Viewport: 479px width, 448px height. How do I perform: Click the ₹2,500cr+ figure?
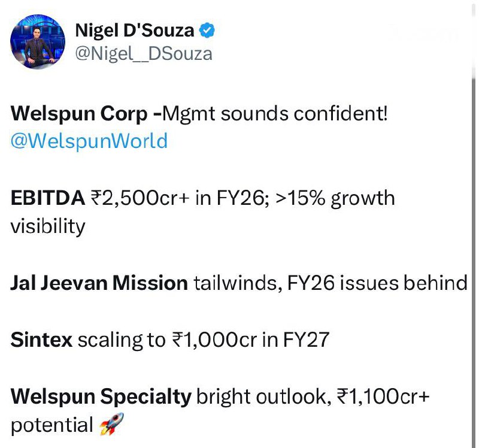point(140,198)
